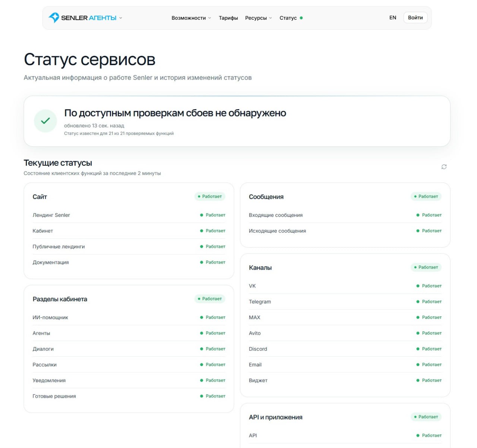Viewport: 477px width, 448px height.
Task: Select the "Уведомления" row label
Action: (49, 380)
